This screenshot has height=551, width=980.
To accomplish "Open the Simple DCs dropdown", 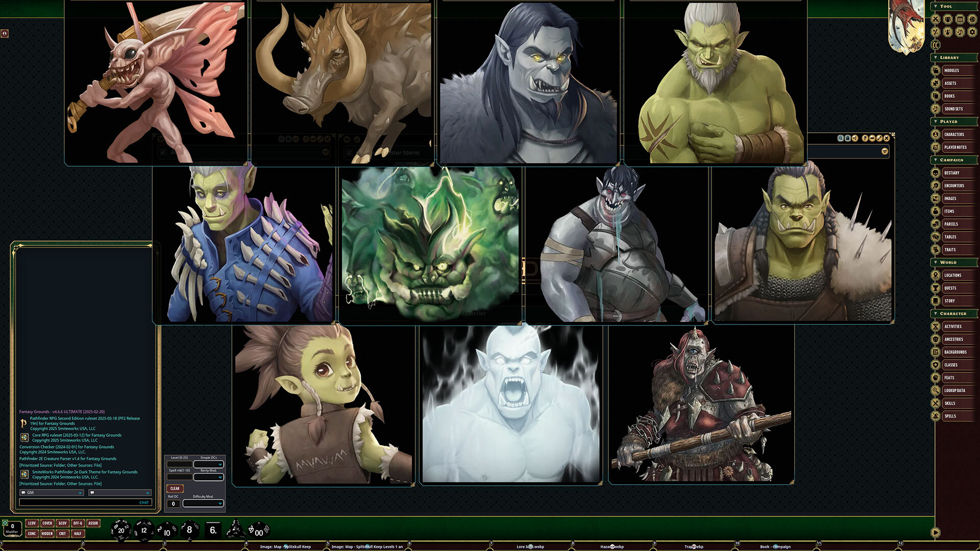I will [x=209, y=464].
